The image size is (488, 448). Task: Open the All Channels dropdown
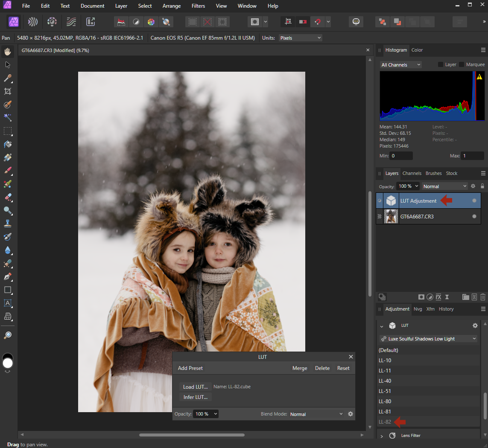tap(400, 64)
